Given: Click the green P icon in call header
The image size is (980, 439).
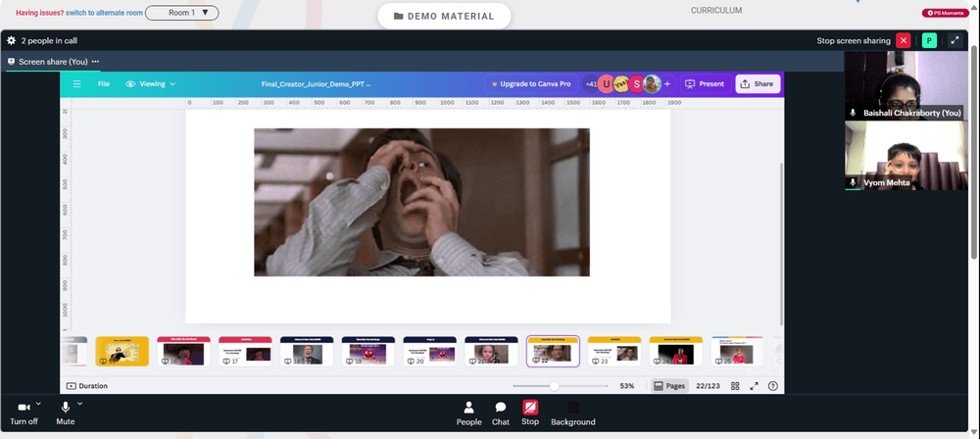Looking at the screenshot, I should 929,40.
